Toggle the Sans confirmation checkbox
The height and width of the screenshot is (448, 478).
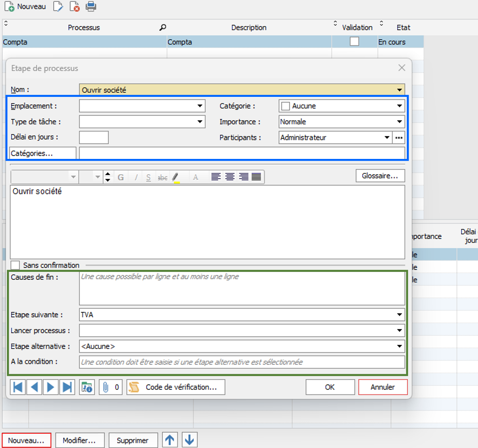15,265
